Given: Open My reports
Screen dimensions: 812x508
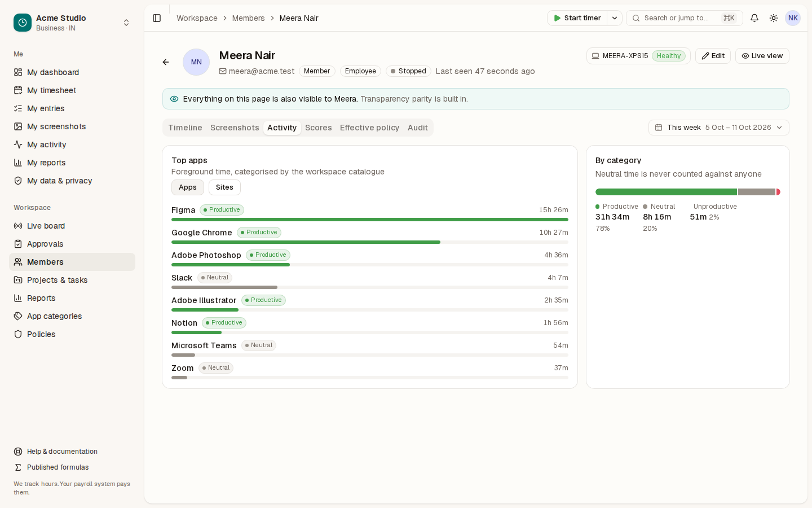Looking at the screenshot, I should pyautogui.click(x=72, y=163).
